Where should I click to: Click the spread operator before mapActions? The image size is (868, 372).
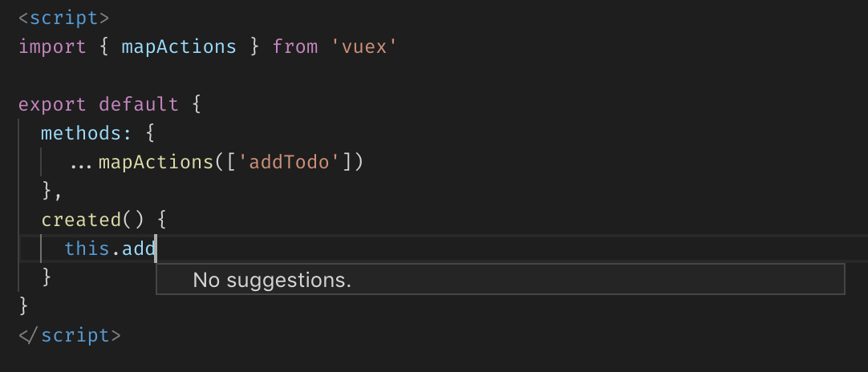[x=79, y=163]
